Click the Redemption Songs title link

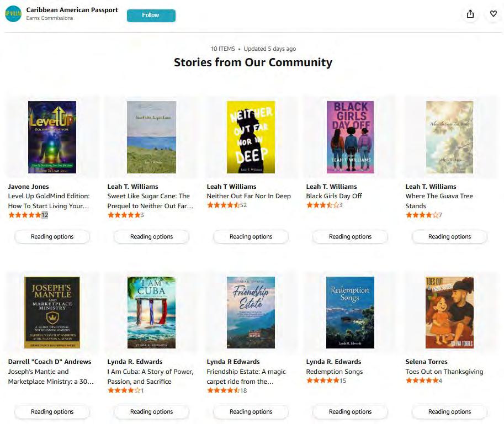pos(334,372)
